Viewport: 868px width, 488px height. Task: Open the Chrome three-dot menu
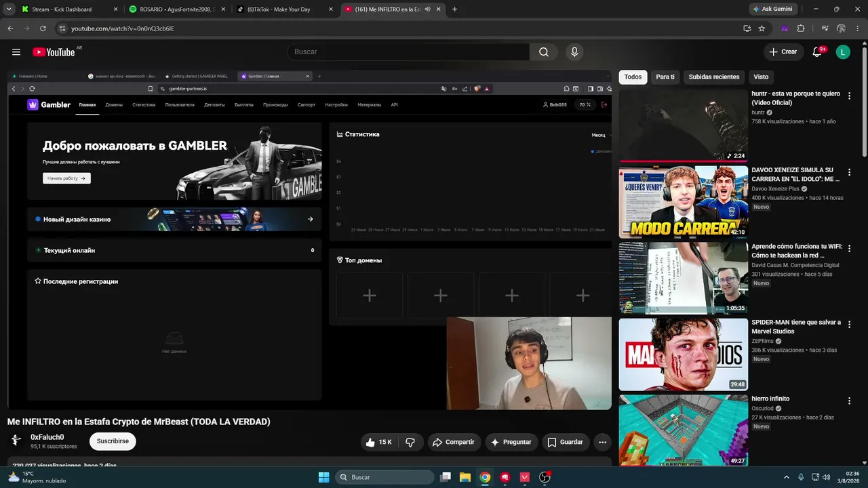pos(857,28)
